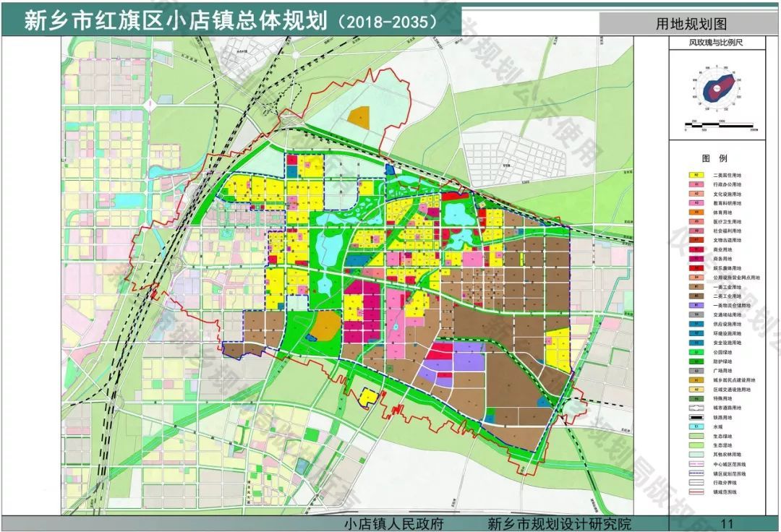Click the orange polygon plot in the northern farmland
Screen dimensions: 781x532
[359, 119]
